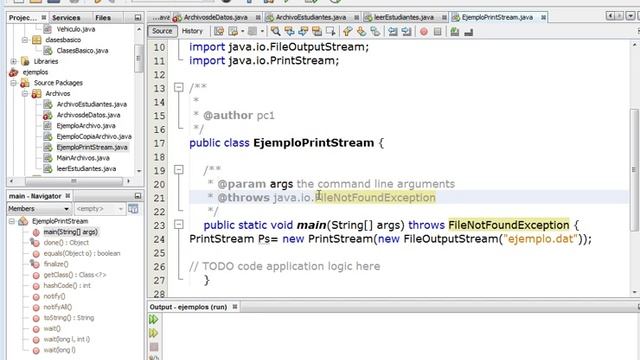Select the Projects panel tab
The height and width of the screenshot is (360, 640).
(x=22, y=18)
